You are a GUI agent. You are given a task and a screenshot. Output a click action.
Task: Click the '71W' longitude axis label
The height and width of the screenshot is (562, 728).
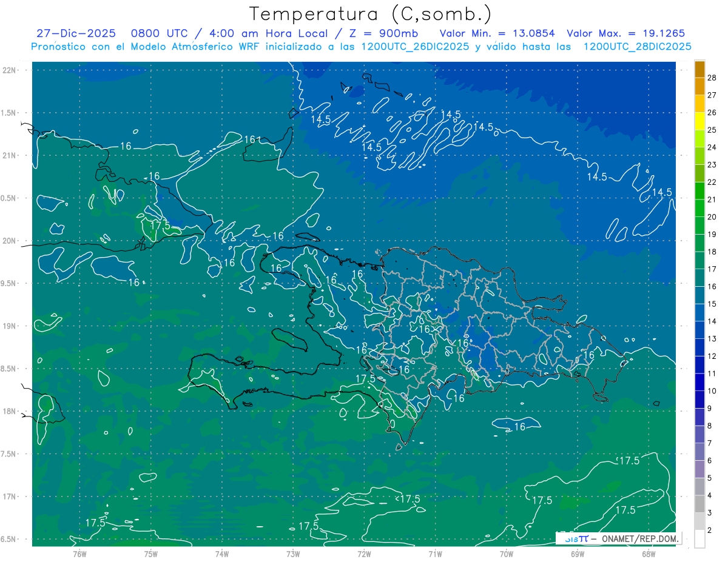[435, 554]
